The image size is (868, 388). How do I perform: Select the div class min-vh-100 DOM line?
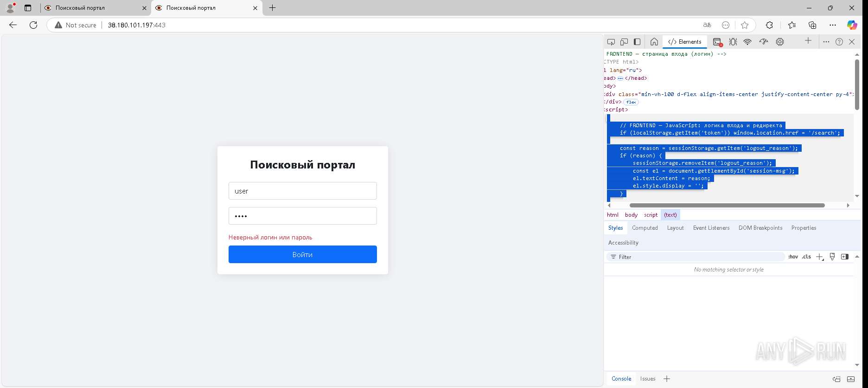pyautogui.click(x=729, y=94)
